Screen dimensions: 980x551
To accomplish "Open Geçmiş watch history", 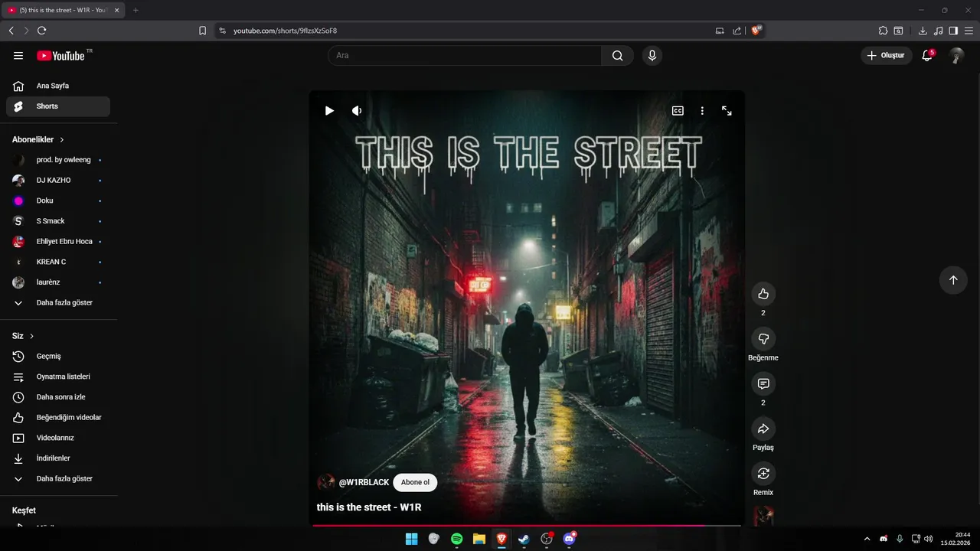I will [x=58, y=357].
